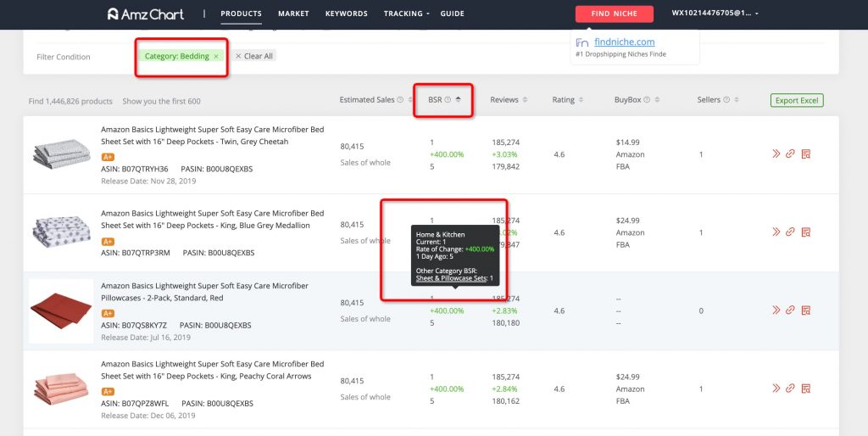868x436 pixels.
Task: Click the AmzChart logo
Action: click(146, 14)
